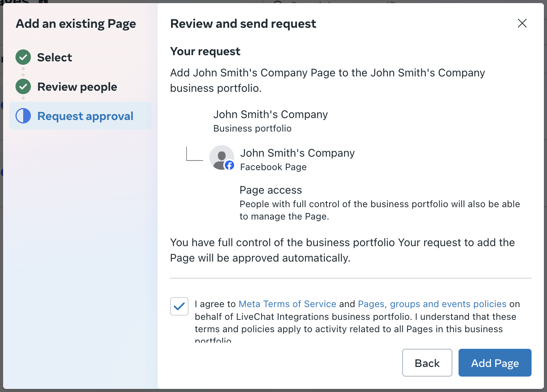Click the John Smith's Company Facebook Page entry
Screen dimensions: 547x392
pyautogui.click(x=297, y=160)
